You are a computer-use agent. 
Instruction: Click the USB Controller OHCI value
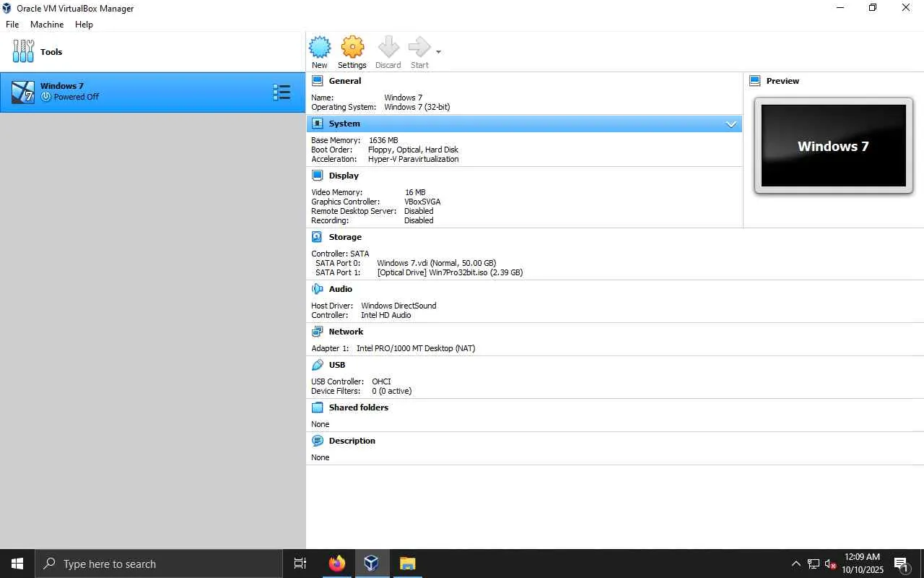click(x=381, y=381)
